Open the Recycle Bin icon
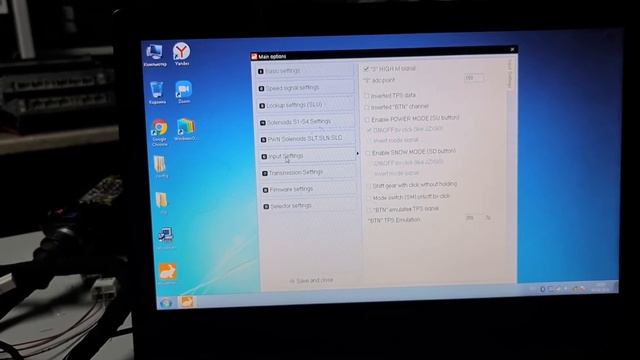640x360 pixels. 157,92
